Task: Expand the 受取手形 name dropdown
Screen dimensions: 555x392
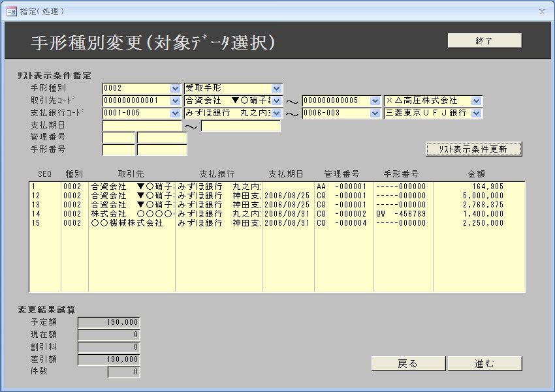Action: tap(276, 88)
